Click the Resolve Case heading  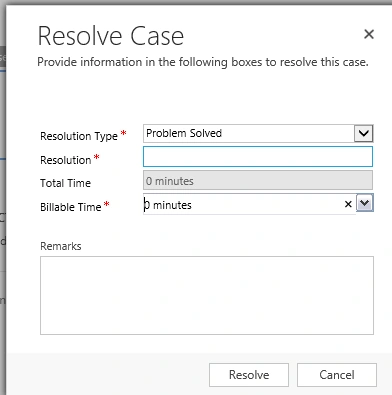point(111,36)
